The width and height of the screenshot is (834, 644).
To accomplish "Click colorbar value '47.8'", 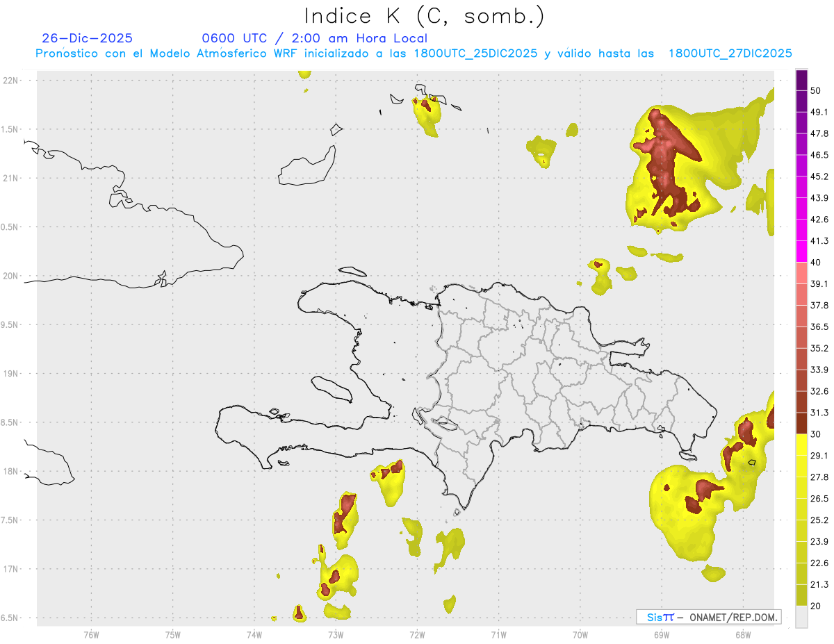I will (819, 133).
